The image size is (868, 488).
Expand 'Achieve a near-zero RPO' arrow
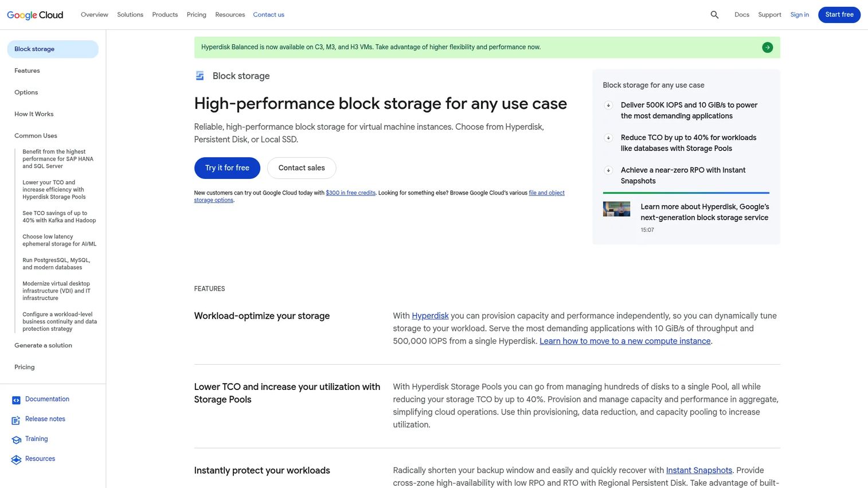tap(608, 170)
